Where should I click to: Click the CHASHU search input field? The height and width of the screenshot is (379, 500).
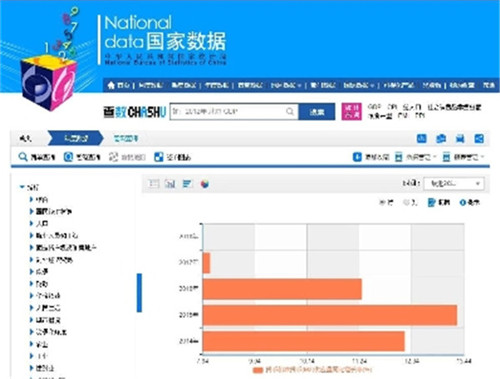pyautogui.click(x=234, y=112)
